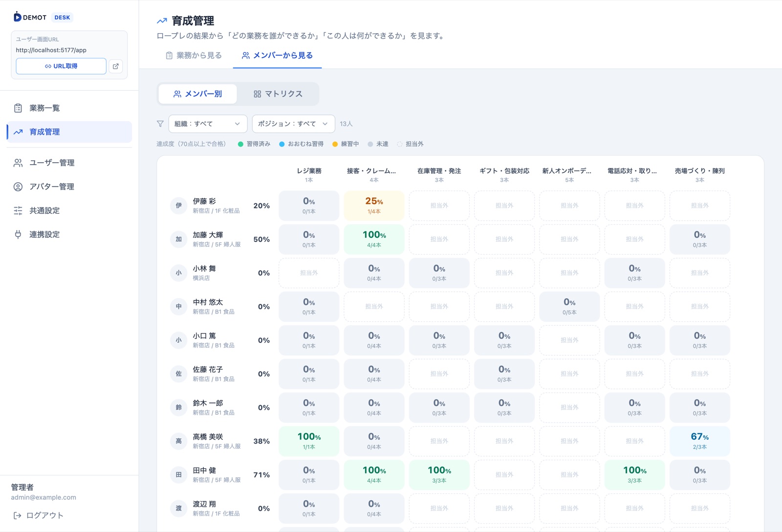Click avatar icon for 中村 悠太

179,307
